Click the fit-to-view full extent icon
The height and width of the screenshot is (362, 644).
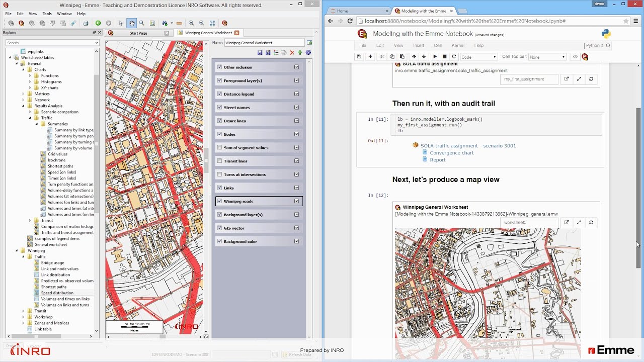pos(212,23)
